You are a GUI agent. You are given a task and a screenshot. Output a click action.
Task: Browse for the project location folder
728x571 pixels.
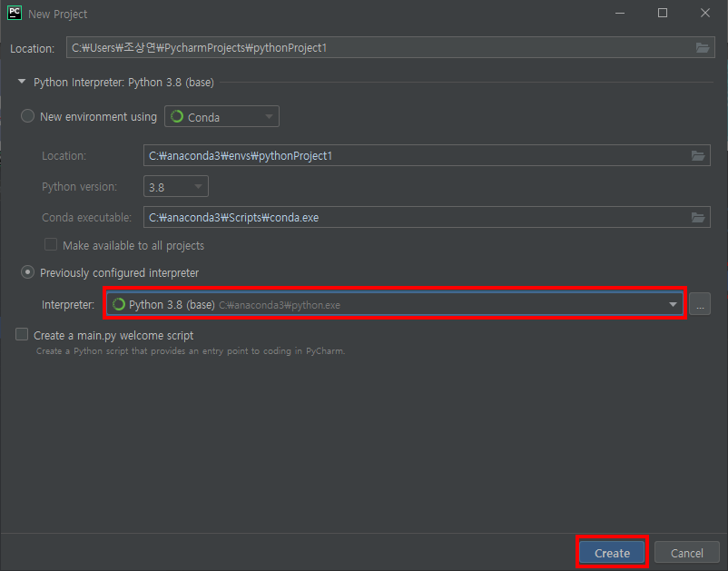pyautogui.click(x=703, y=48)
